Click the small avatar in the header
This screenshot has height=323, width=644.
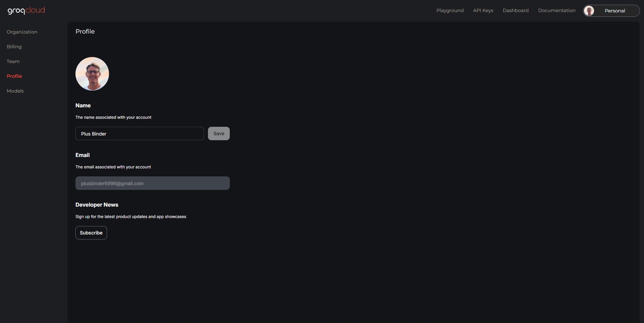(x=589, y=11)
